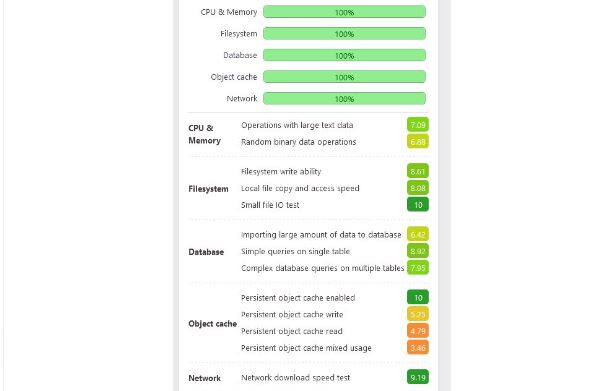Click the 7.09 large text data score
The height and width of the screenshot is (391, 594).
click(x=418, y=125)
